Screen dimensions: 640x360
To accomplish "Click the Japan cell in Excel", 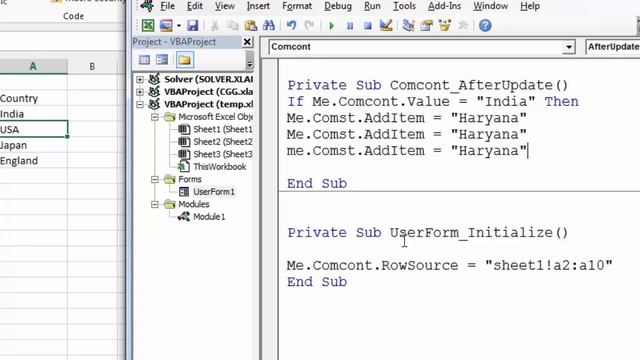I will click(33, 145).
